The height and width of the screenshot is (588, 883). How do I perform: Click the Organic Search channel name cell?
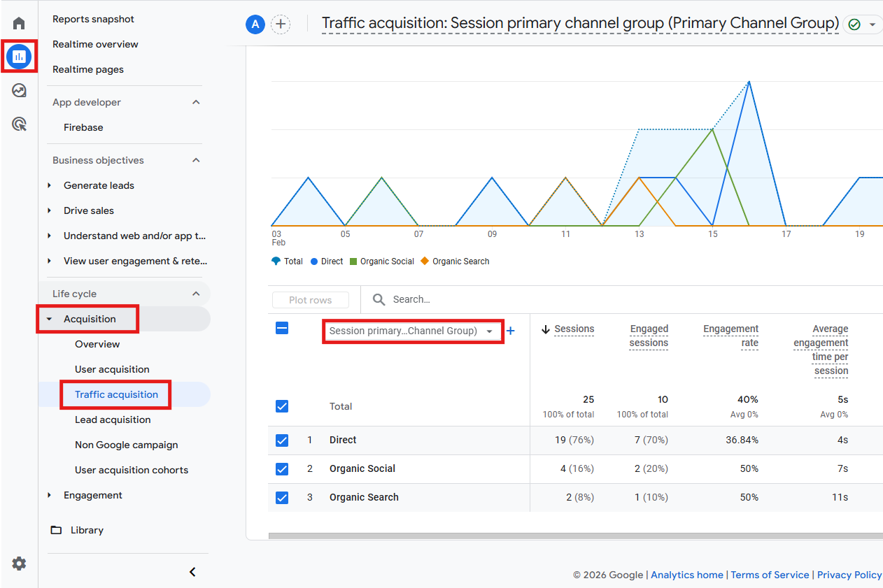pyautogui.click(x=364, y=498)
